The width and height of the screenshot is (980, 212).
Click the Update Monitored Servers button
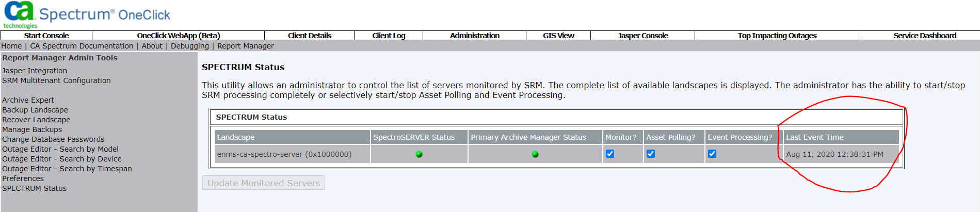[x=264, y=183]
